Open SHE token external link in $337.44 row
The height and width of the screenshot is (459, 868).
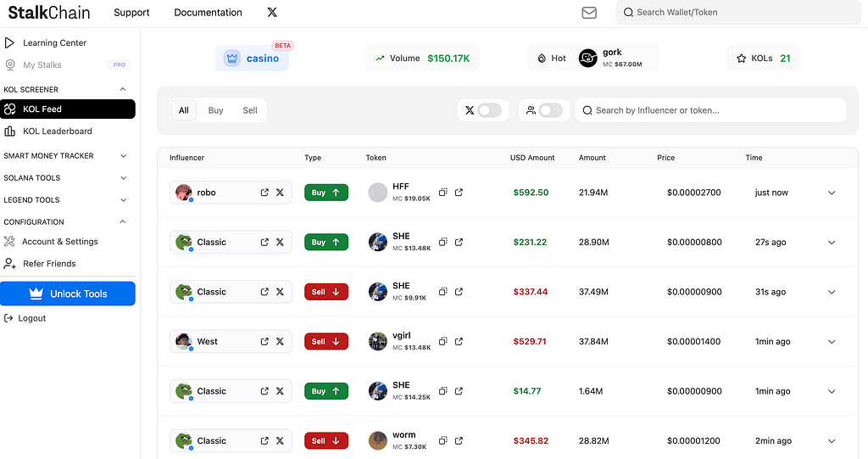coord(459,292)
